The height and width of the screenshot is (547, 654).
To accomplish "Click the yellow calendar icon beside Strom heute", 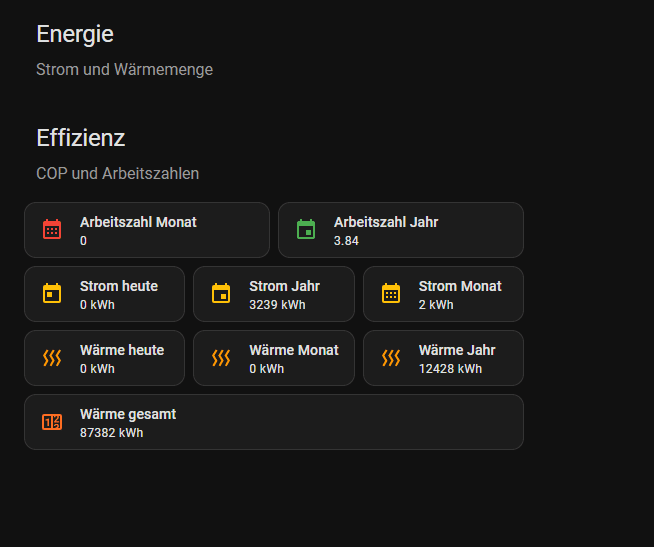I will tap(52, 293).
